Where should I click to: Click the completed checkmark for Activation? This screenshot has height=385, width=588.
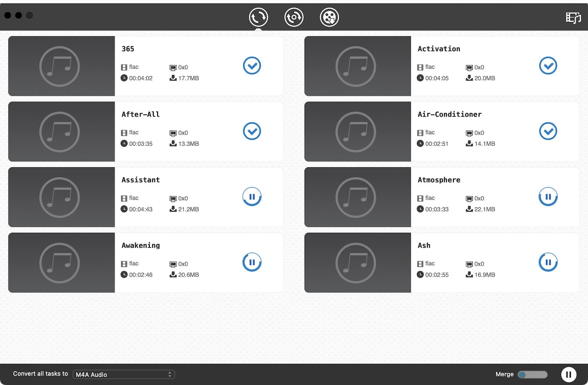[x=548, y=66]
